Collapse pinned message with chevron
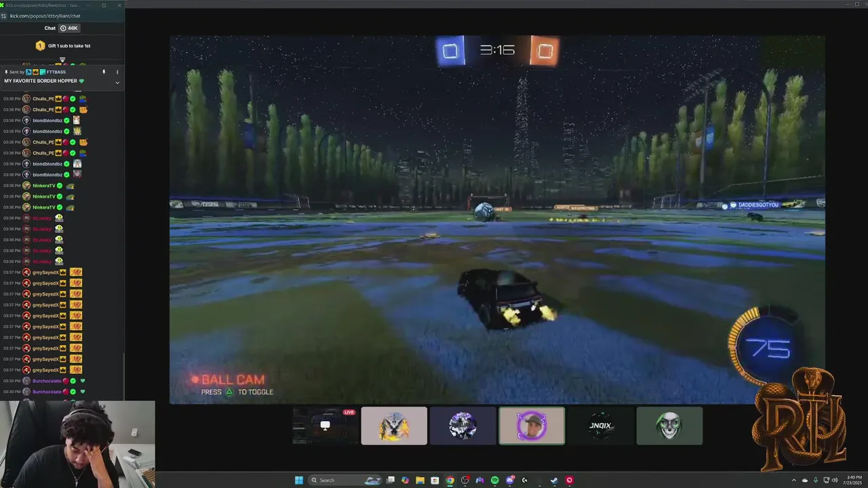 coord(117,82)
